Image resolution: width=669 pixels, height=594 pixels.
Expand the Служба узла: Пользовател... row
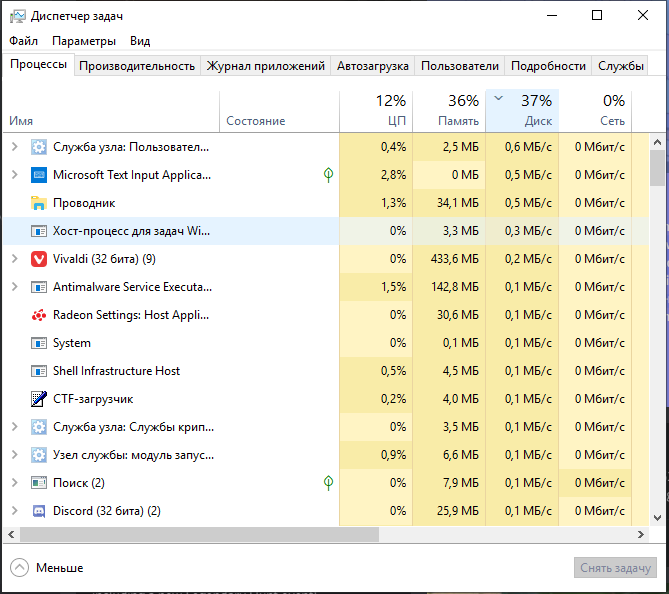click(x=15, y=147)
